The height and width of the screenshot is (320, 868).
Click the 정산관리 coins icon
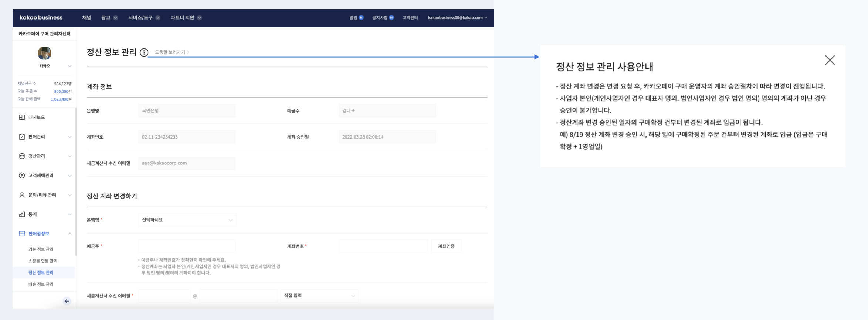click(x=22, y=156)
